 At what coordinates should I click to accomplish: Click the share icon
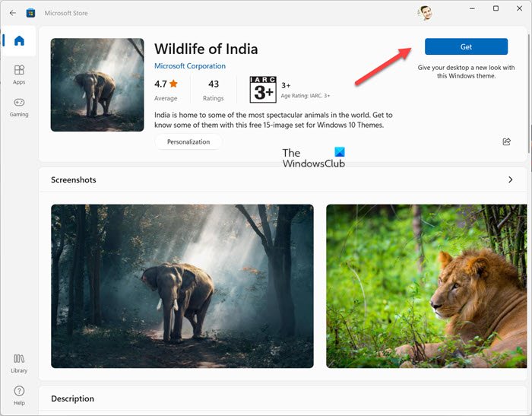coord(507,141)
